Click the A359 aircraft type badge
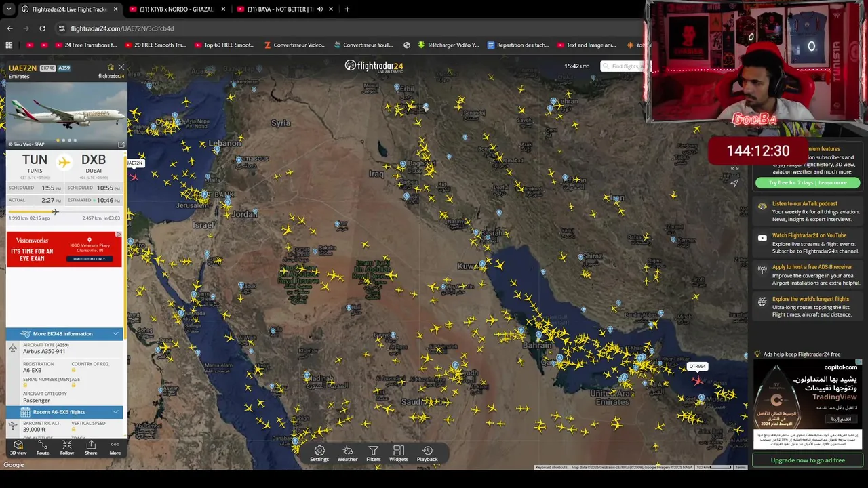The height and width of the screenshot is (488, 868). pyautogui.click(x=64, y=68)
